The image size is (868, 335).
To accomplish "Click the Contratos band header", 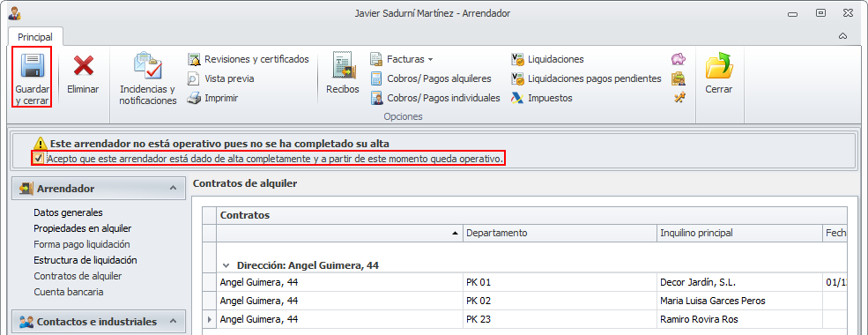I will coord(531,215).
